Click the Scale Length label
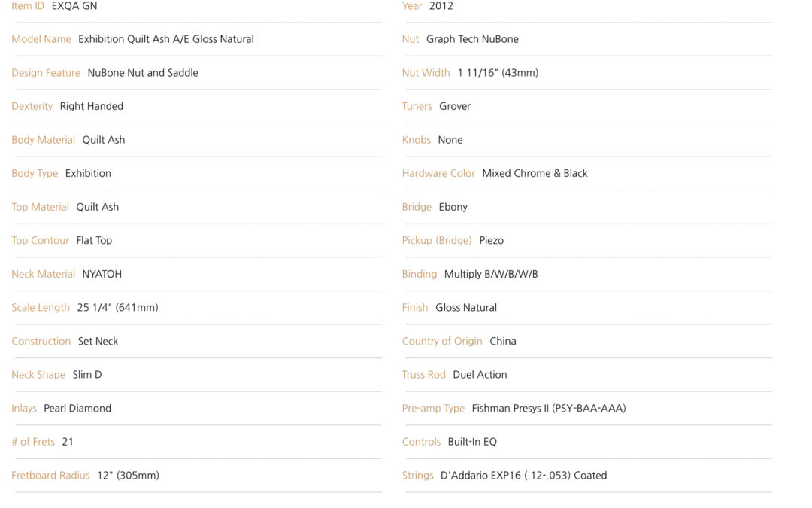The height and width of the screenshot is (508, 812). 41,307
